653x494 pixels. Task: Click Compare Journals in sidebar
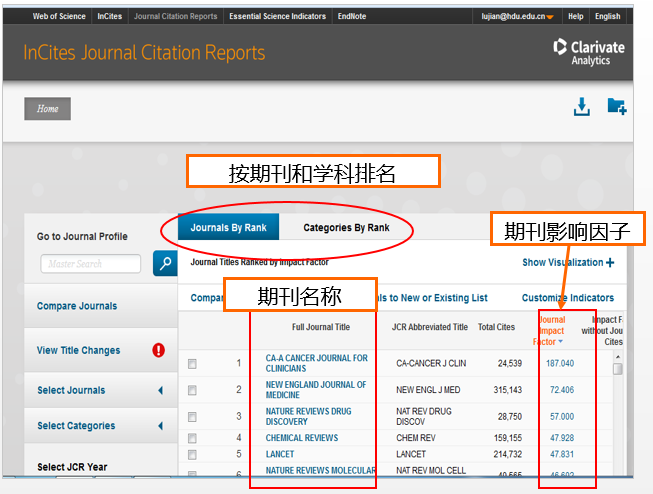point(77,306)
